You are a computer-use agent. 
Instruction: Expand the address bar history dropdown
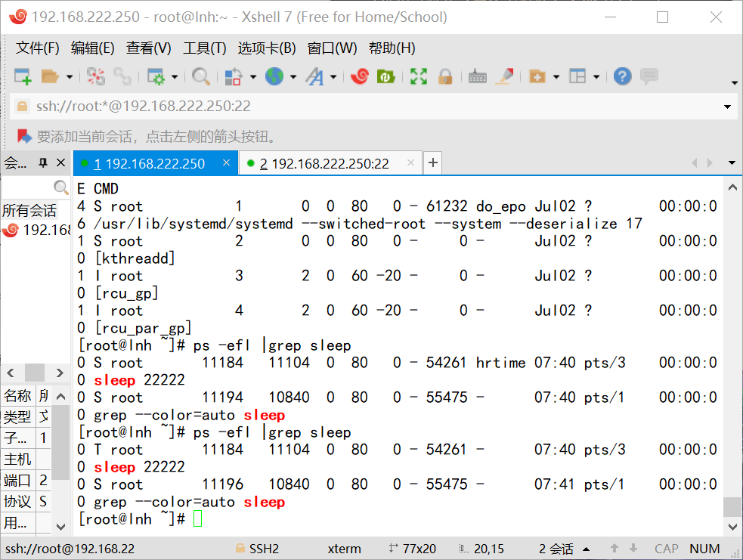(727, 107)
